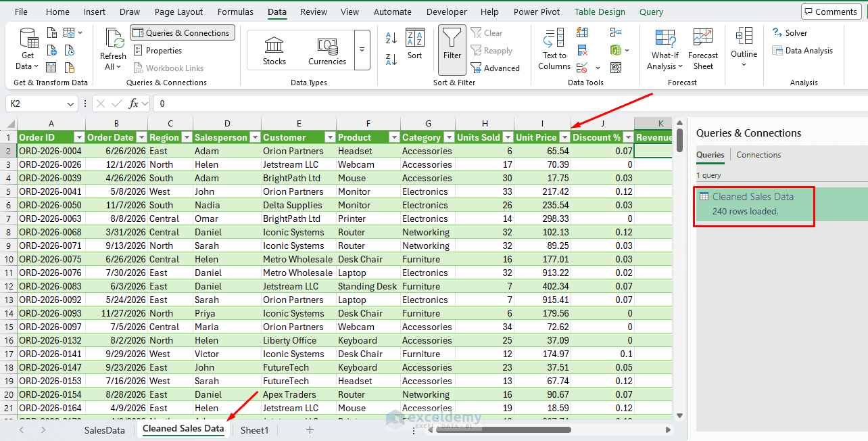Image resolution: width=868 pixels, height=441 pixels.
Task: Open the Category column filter dropdown
Action: [x=448, y=137]
